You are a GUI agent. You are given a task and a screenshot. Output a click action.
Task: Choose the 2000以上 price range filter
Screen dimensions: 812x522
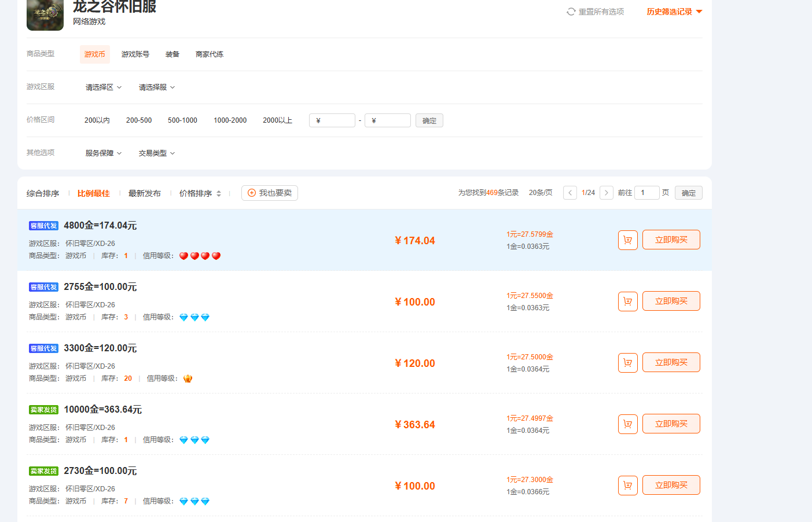(277, 120)
